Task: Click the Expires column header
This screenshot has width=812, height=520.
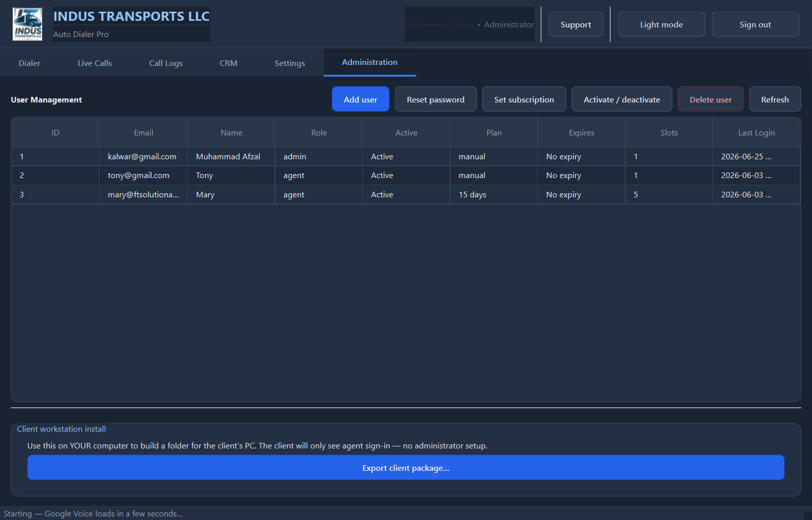Action: click(x=582, y=132)
